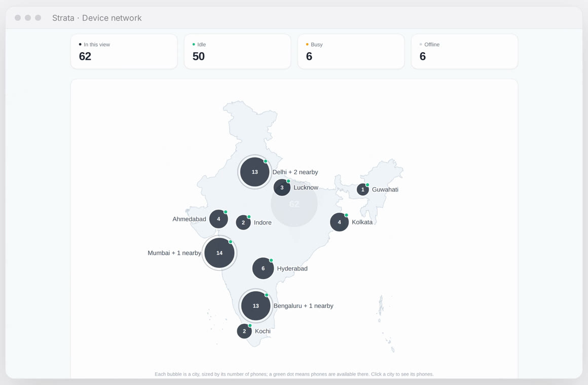The width and height of the screenshot is (588, 385).
Task: Click the Ahmedabad city bubble
Action: click(x=218, y=219)
